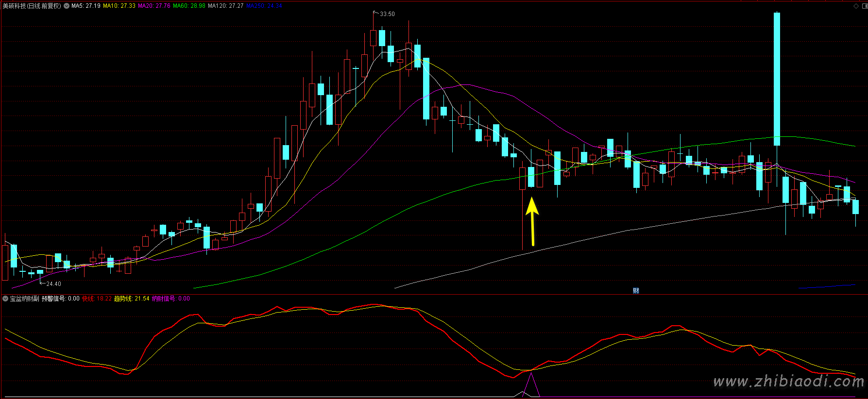The height and width of the screenshot is (399, 868).
Task: Select the green MA60 label
Action: click(x=189, y=6)
